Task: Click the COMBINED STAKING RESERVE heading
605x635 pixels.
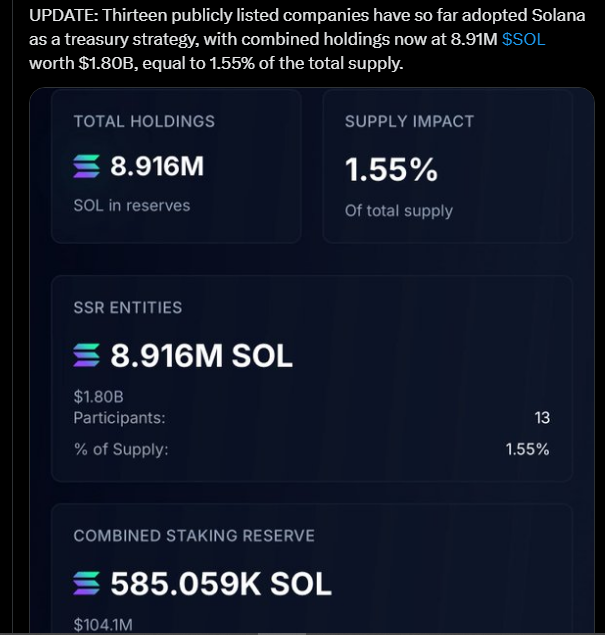Action: click(194, 536)
